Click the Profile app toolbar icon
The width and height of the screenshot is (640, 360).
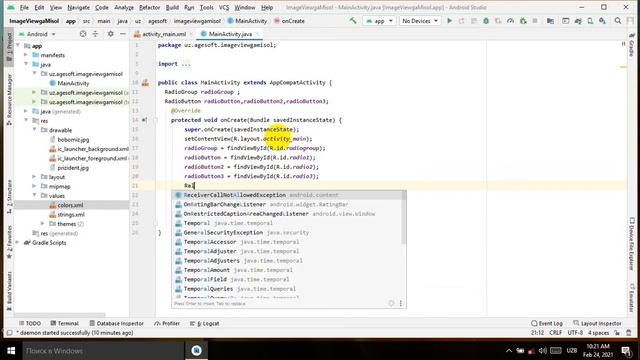tap(510, 21)
